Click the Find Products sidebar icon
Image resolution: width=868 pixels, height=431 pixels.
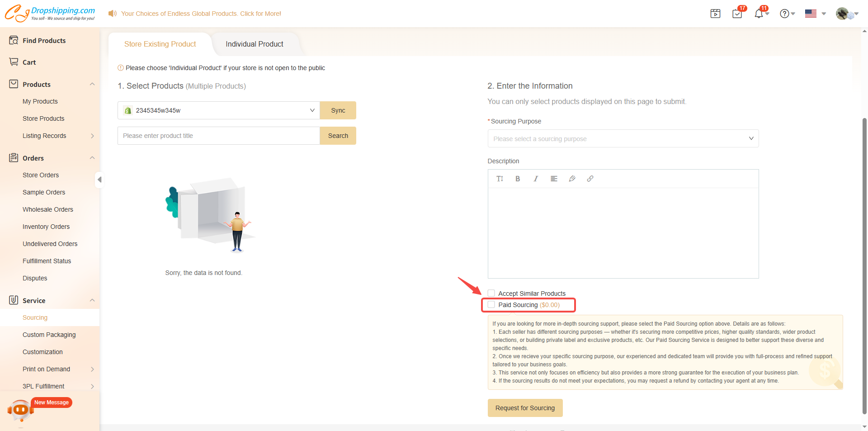pyautogui.click(x=14, y=40)
